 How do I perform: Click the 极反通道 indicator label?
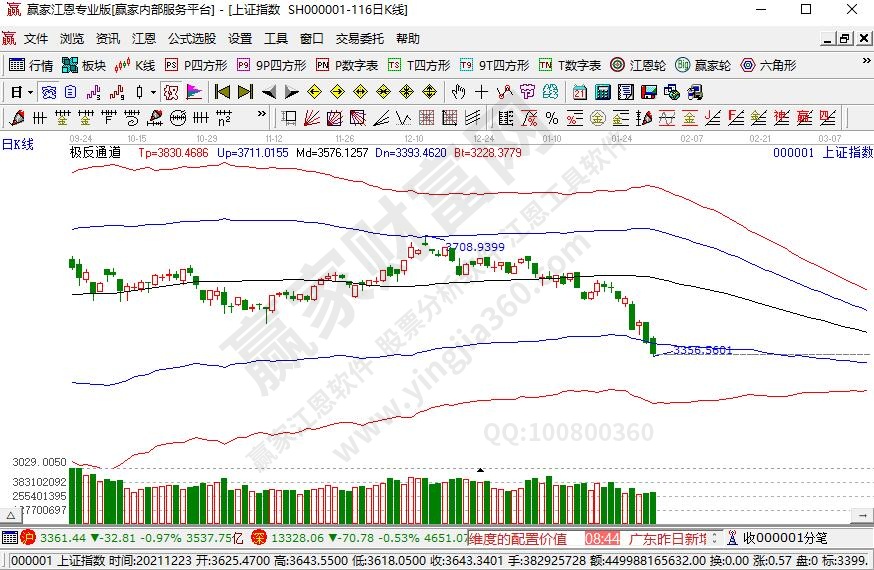(95, 153)
